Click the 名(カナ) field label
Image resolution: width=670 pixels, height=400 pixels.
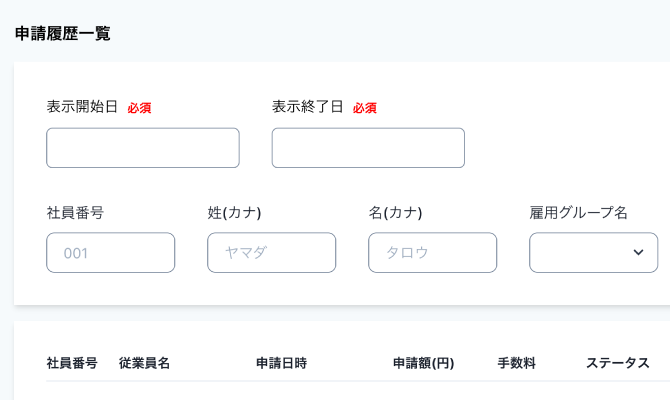[395, 212]
